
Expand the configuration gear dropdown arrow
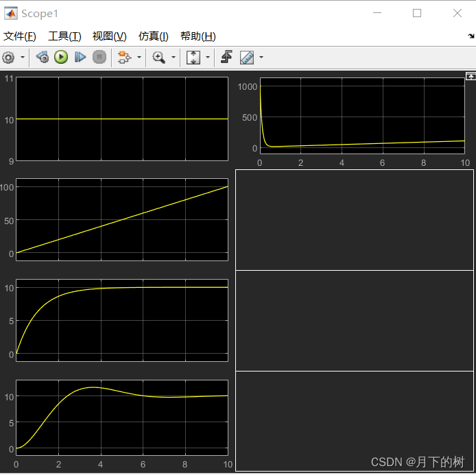pyautogui.click(x=23, y=57)
